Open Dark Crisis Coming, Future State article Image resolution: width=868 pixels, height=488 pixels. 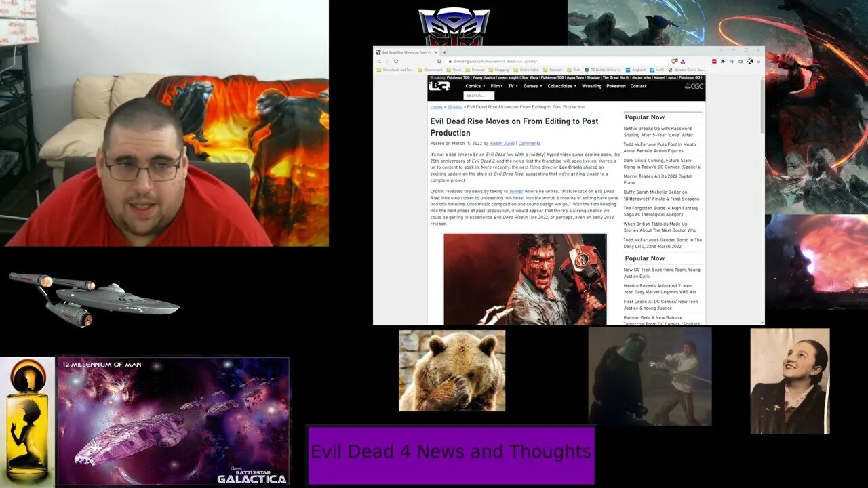point(663,164)
